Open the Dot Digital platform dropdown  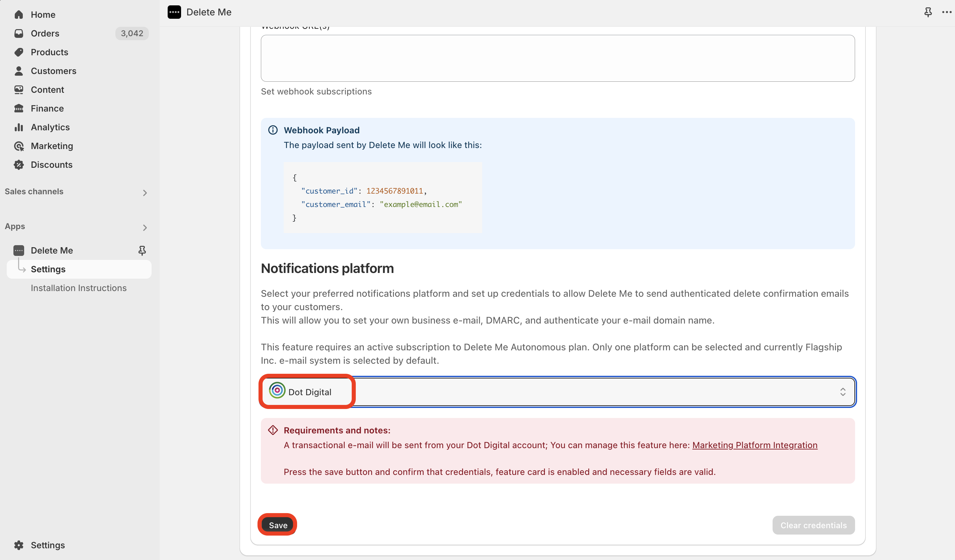point(557,392)
